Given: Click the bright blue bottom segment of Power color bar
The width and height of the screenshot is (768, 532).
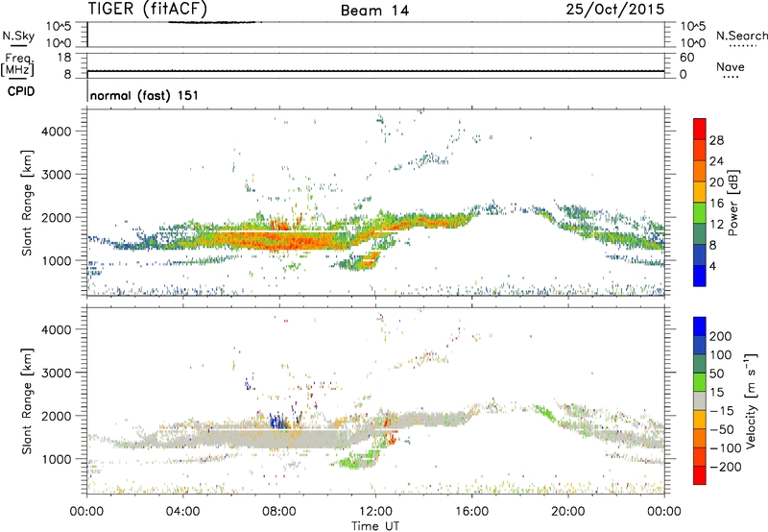Looking at the screenshot, I should click(x=700, y=277).
